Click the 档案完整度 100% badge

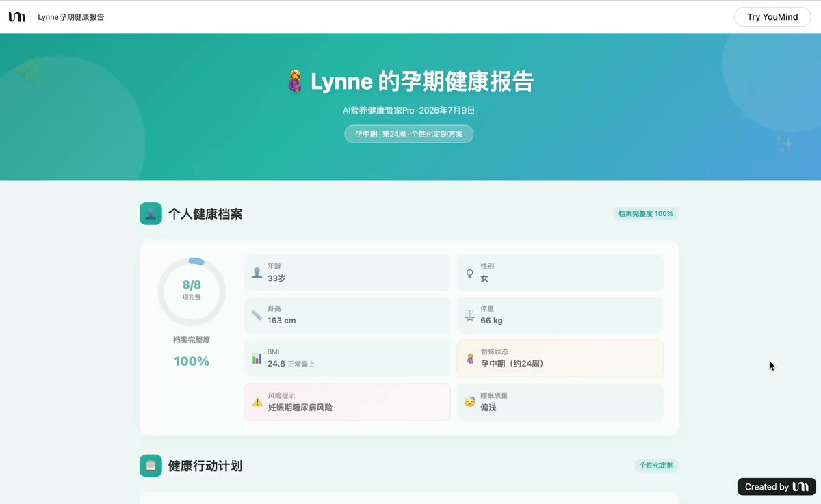pos(646,214)
